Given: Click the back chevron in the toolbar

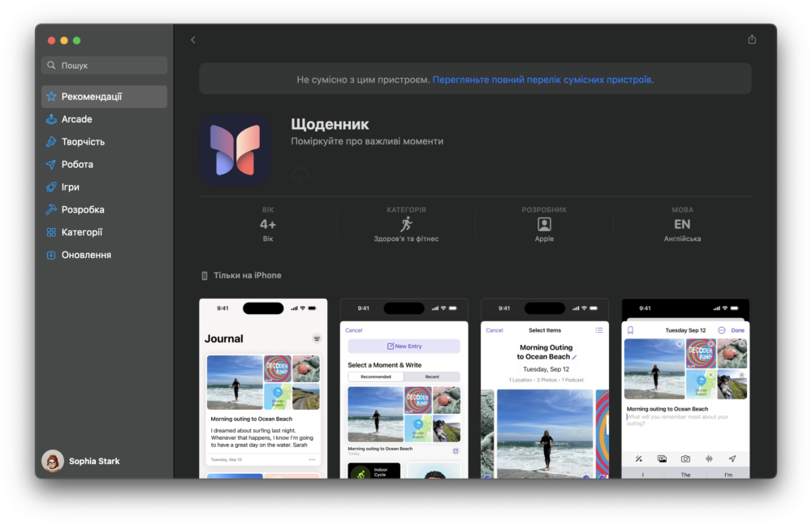Looking at the screenshot, I should point(193,40).
